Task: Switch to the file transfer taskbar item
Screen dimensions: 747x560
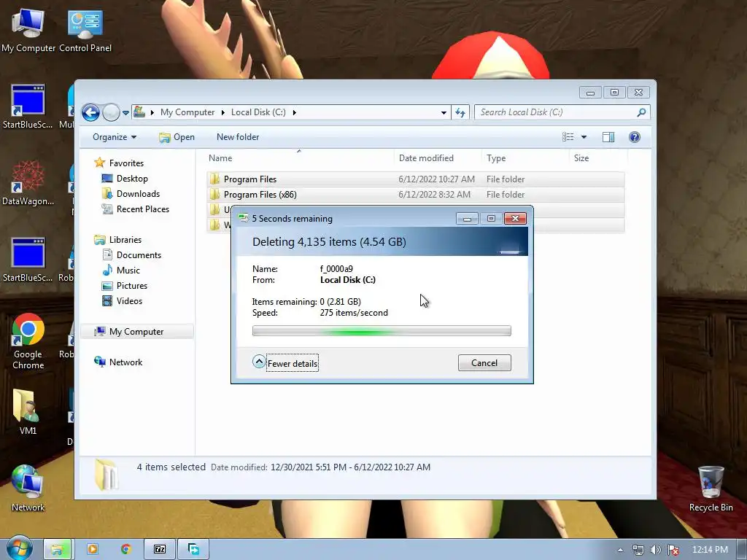Action: tap(193, 550)
